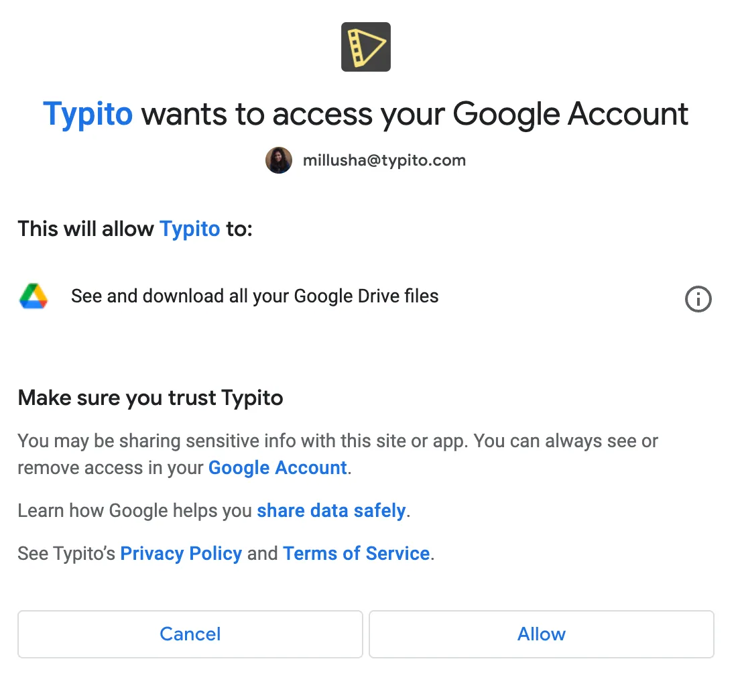Image resolution: width=740 pixels, height=700 pixels.
Task: Allow Typito to access the account
Action: pyautogui.click(x=542, y=634)
